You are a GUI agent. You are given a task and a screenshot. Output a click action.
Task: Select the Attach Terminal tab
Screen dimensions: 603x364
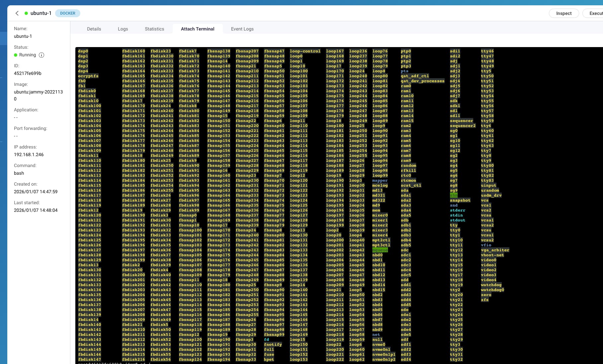(197, 29)
